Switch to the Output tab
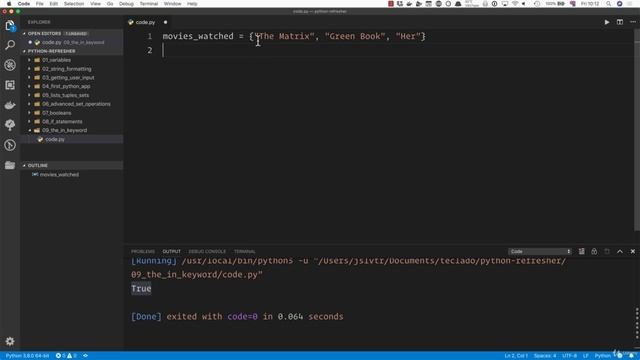Viewport: 640px width, 360px height. click(x=171, y=251)
